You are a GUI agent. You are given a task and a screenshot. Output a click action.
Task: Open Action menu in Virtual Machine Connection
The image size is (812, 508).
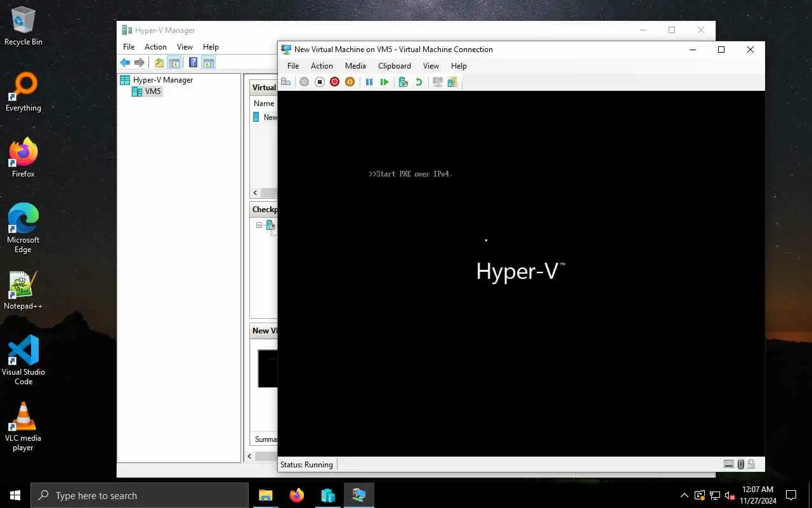point(322,66)
